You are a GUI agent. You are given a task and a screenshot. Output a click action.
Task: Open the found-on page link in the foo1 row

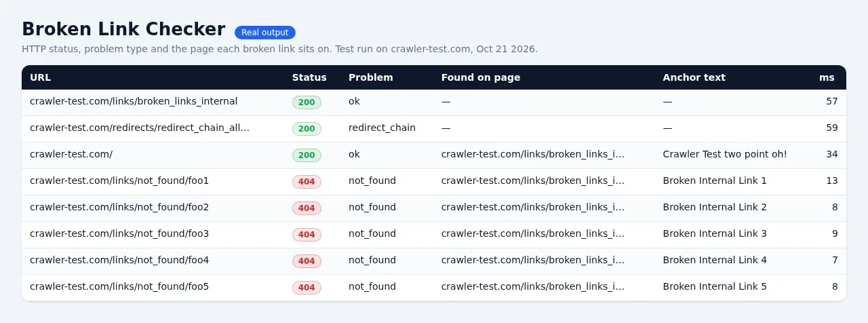[533, 180]
